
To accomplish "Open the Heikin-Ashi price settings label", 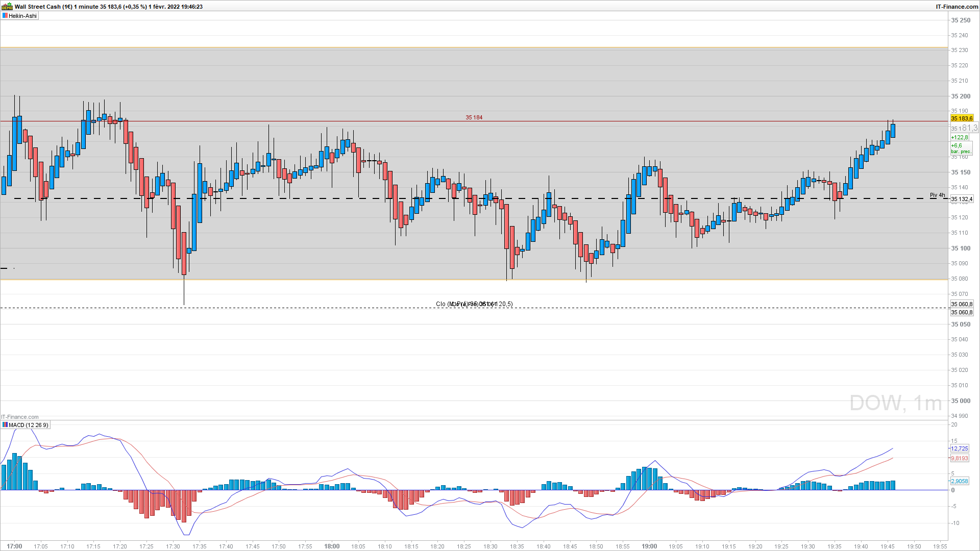I will 22,16.
